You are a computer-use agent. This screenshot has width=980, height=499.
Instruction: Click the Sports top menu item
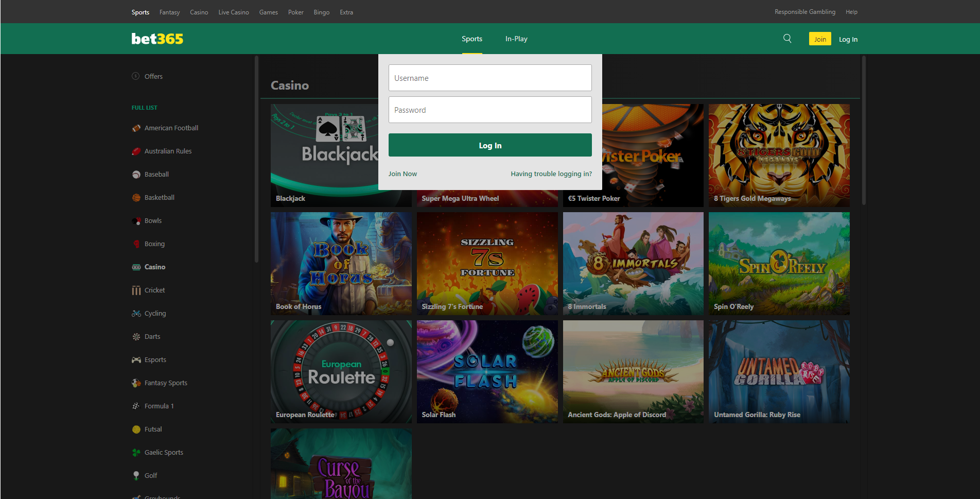[140, 12]
